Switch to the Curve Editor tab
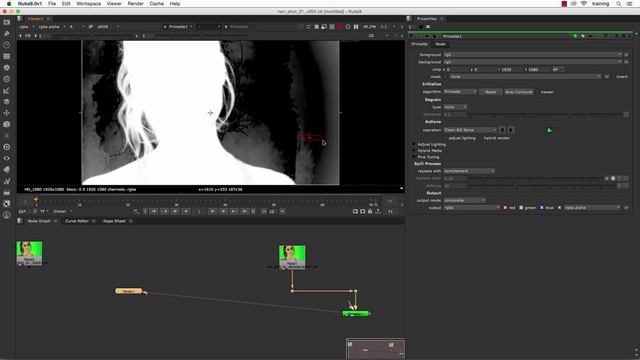Image resolution: width=640 pixels, height=360 pixels. click(x=77, y=221)
